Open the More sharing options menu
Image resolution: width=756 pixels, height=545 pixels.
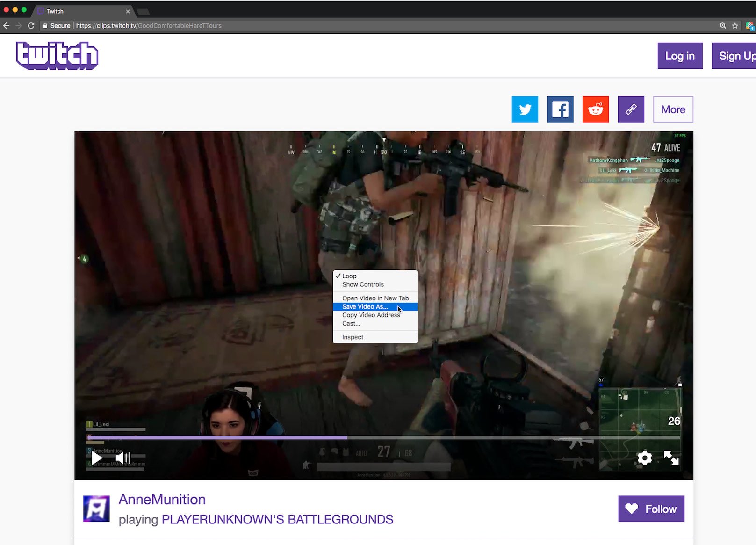click(x=673, y=109)
